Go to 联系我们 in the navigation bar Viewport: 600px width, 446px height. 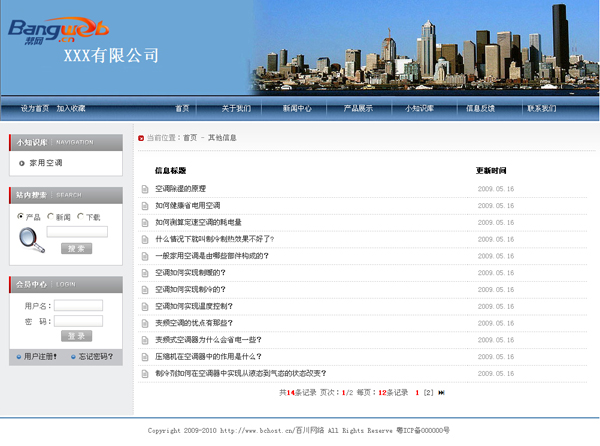pyautogui.click(x=541, y=108)
